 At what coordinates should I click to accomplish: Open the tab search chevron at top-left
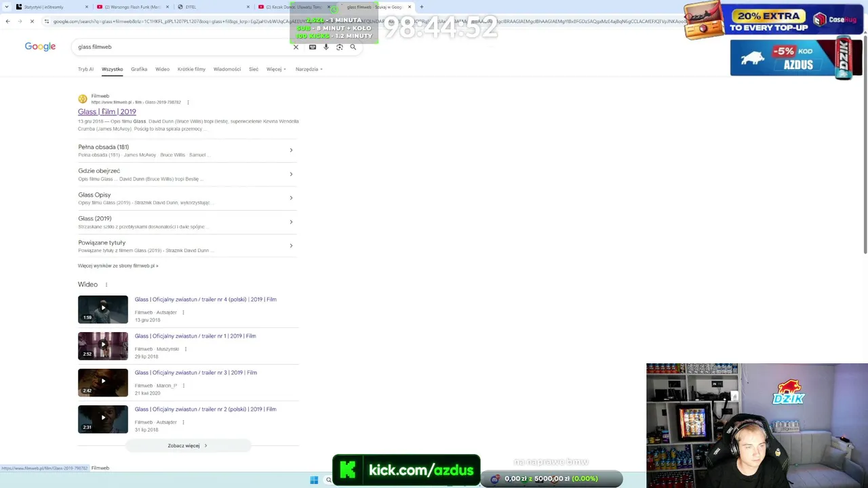point(5,7)
